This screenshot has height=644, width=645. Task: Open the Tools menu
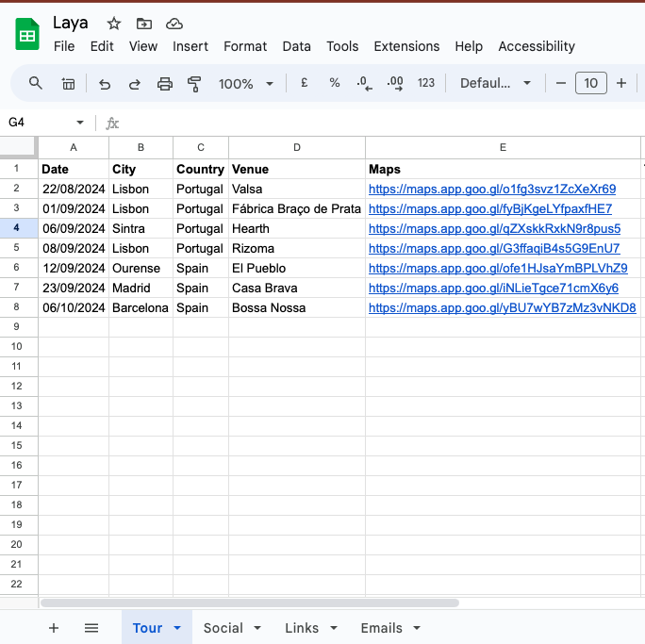tap(342, 46)
